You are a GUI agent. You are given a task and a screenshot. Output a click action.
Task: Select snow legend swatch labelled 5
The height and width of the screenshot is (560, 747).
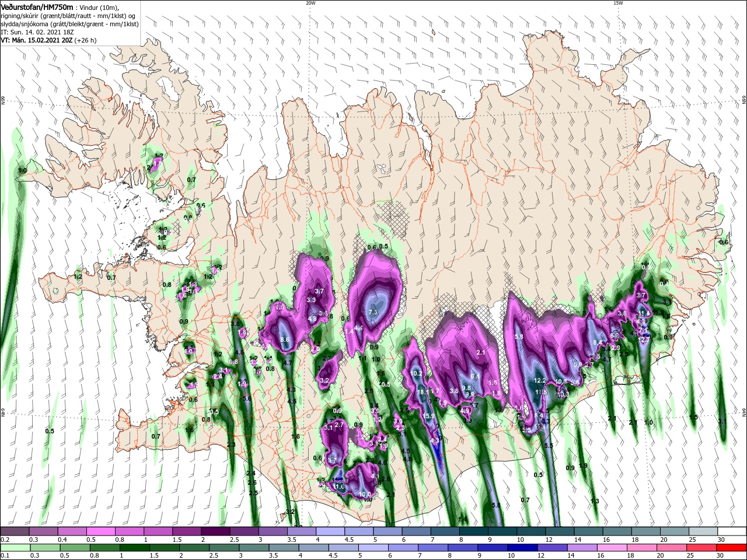point(387,531)
